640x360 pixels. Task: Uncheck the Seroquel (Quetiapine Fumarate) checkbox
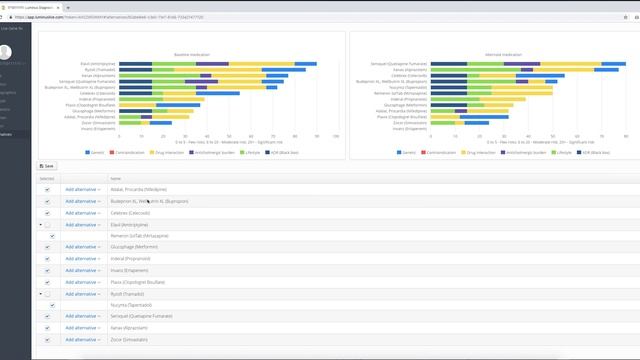point(47,316)
